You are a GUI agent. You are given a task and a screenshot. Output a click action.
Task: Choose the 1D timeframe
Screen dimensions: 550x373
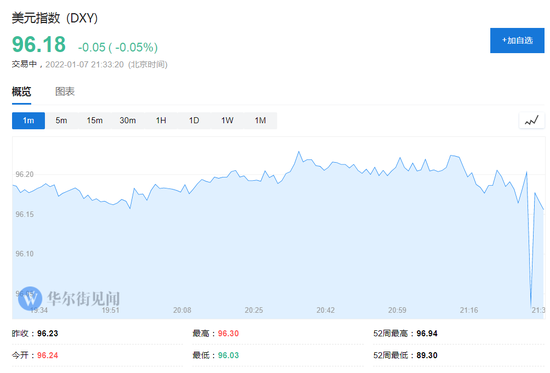coord(194,121)
